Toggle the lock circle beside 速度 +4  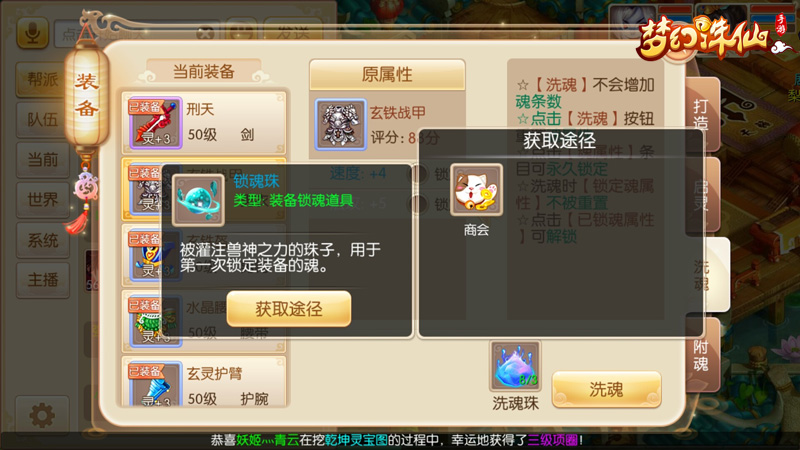[419, 174]
